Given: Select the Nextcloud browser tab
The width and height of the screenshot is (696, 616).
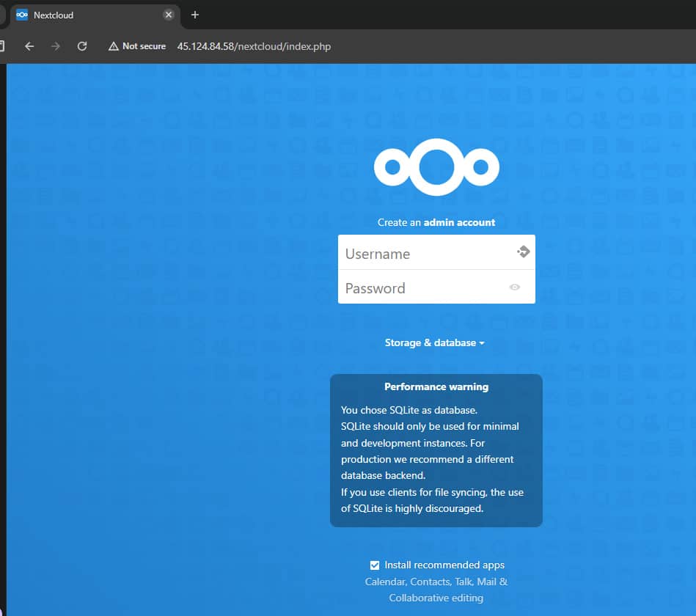Looking at the screenshot, I should 95,15.
